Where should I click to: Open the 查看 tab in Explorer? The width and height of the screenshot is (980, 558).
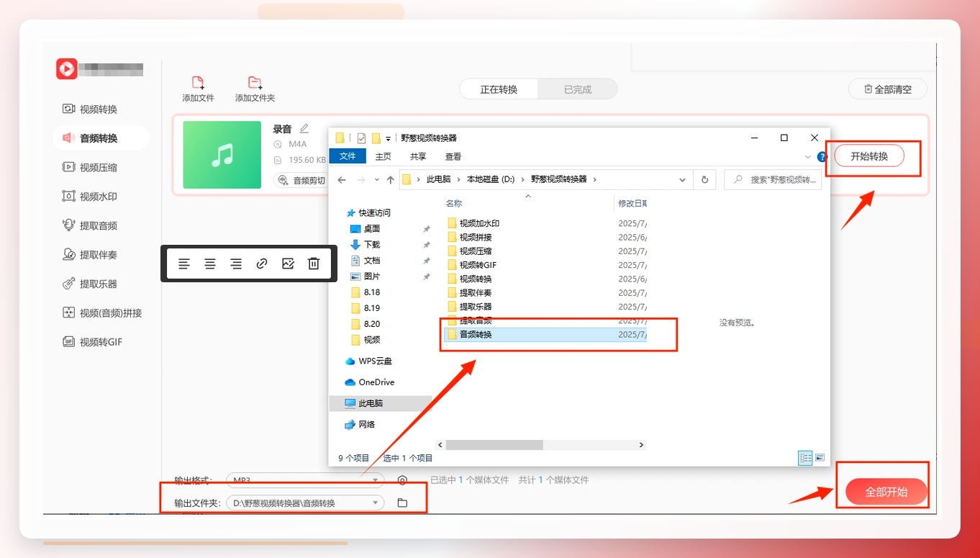click(453, 156)
